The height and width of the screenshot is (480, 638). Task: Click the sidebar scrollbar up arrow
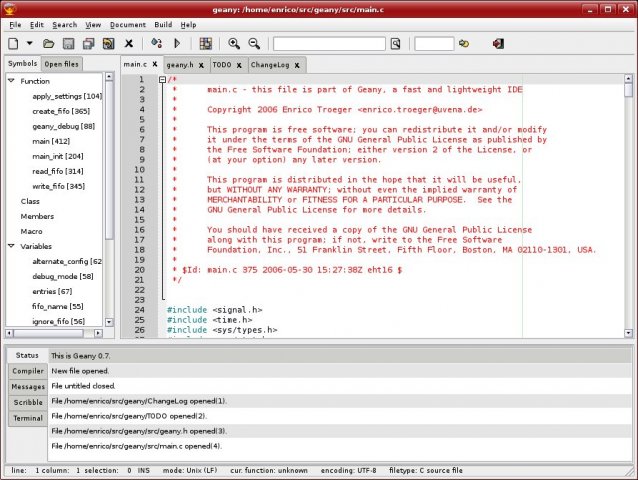click(x=109, y=76)
